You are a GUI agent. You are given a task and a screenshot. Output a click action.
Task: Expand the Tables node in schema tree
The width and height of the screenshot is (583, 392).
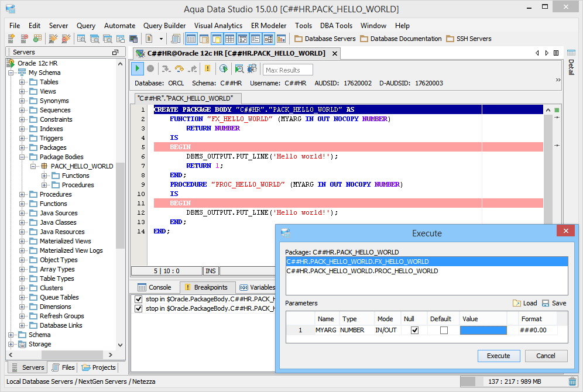tap(22, 82)
